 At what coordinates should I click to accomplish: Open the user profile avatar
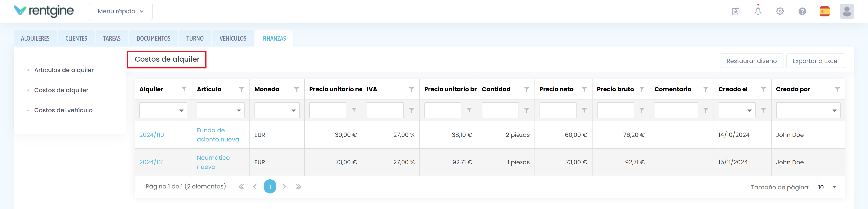[847, 11]
